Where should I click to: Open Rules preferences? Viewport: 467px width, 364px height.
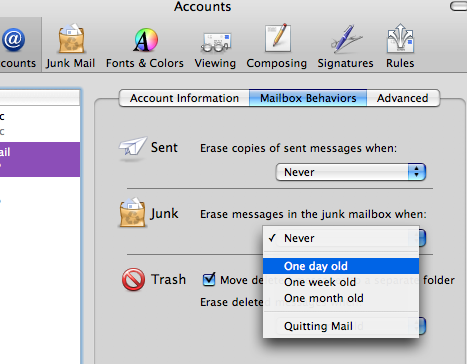[400, 46]
